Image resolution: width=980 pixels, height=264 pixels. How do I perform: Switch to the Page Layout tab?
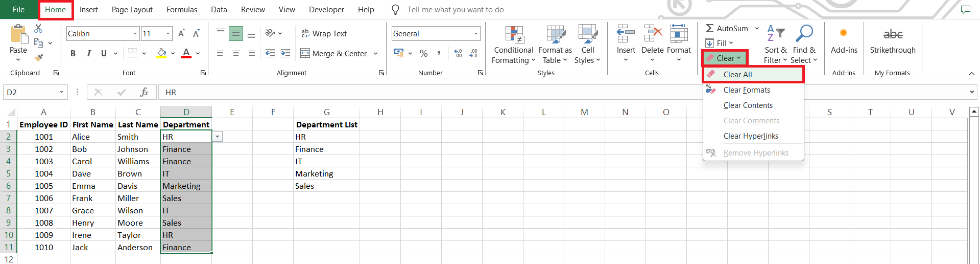[132, 10]
